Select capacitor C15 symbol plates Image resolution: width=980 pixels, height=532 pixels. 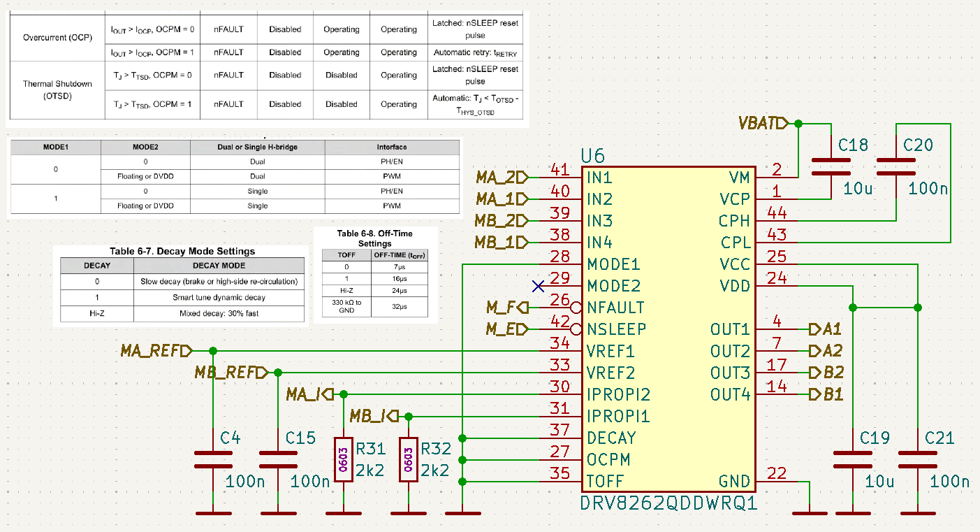pyautogui.click(x=277, y=459)
